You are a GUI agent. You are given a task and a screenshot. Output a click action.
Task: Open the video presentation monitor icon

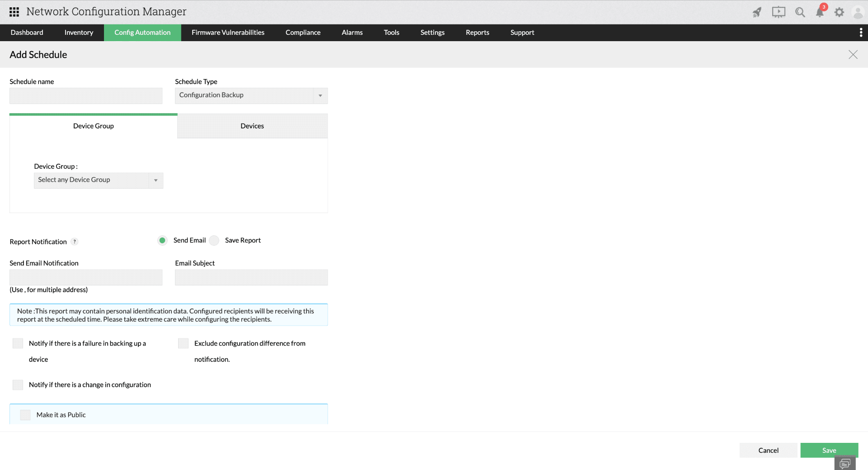pos(778,12)
